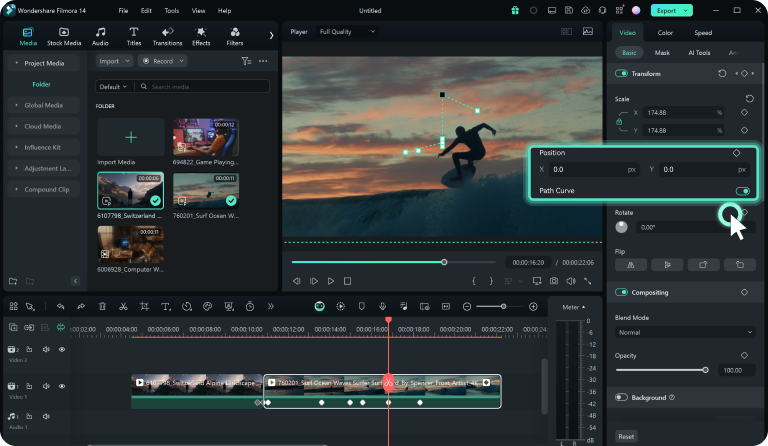Open the Tools menu
The image size is (768, 446).
(x=171, y=11)
